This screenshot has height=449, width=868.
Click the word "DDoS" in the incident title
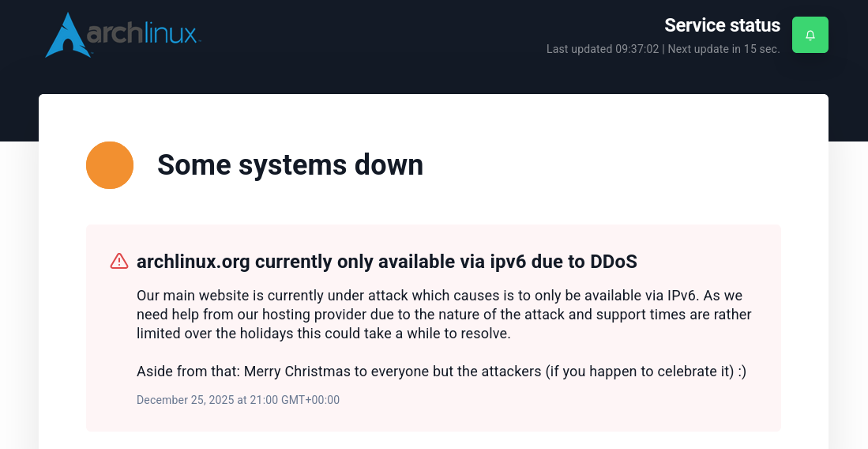614,262
